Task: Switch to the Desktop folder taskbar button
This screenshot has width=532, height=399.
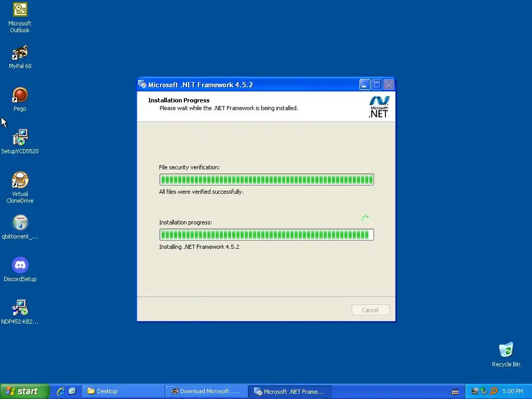Action: pyautogui.click(x=124, y=391)
